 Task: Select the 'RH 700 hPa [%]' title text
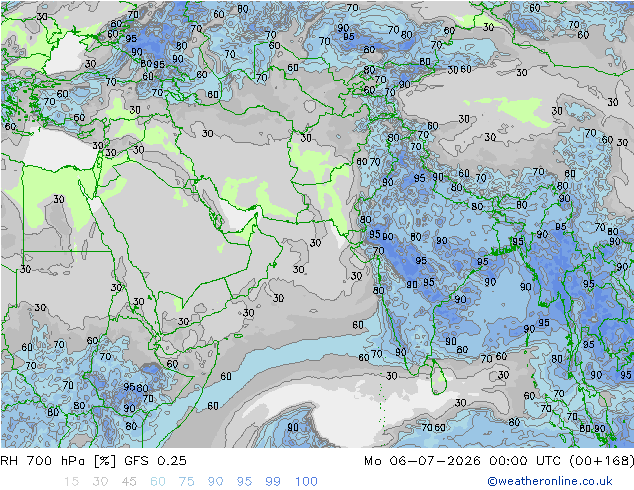click(58, 461)
